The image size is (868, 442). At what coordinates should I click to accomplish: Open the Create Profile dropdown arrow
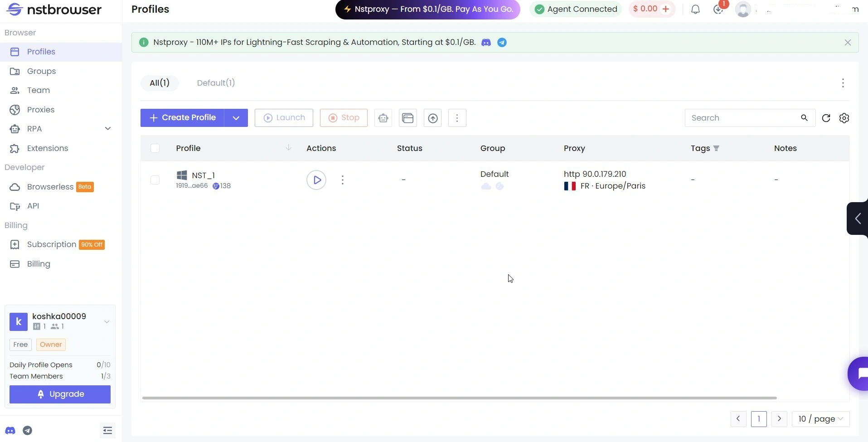(236, 118)
